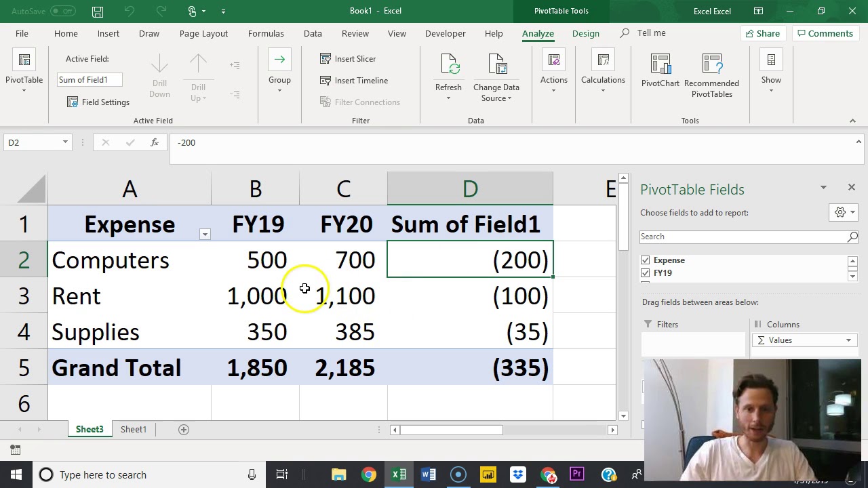
Task: Open Field Settings for the active field
Action: tap(98, 102)
